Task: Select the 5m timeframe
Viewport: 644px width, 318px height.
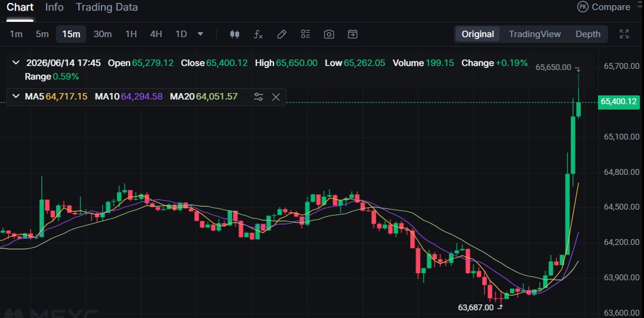Action: 42,34
